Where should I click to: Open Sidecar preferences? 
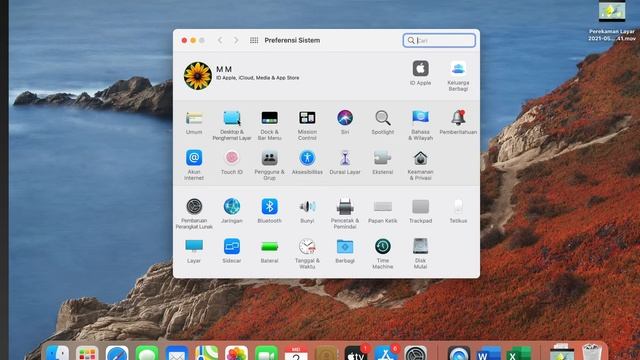pyautogui.click(x=231, y=251)
